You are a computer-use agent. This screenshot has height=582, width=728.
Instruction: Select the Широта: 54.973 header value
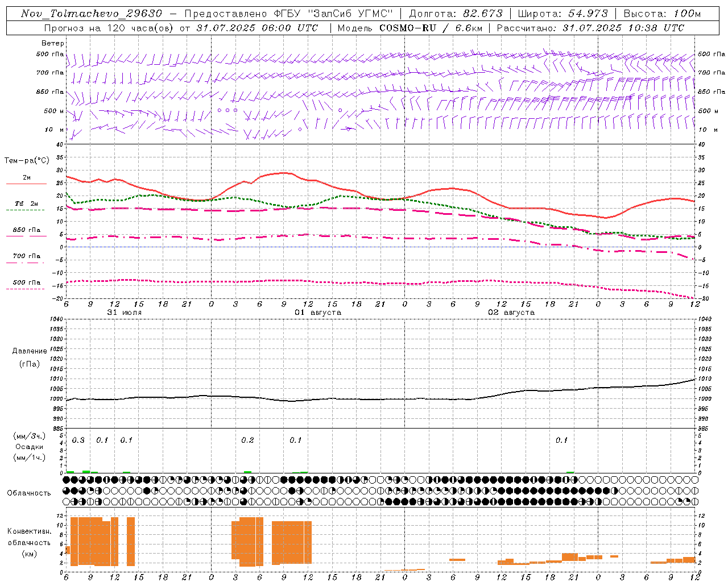562,14
